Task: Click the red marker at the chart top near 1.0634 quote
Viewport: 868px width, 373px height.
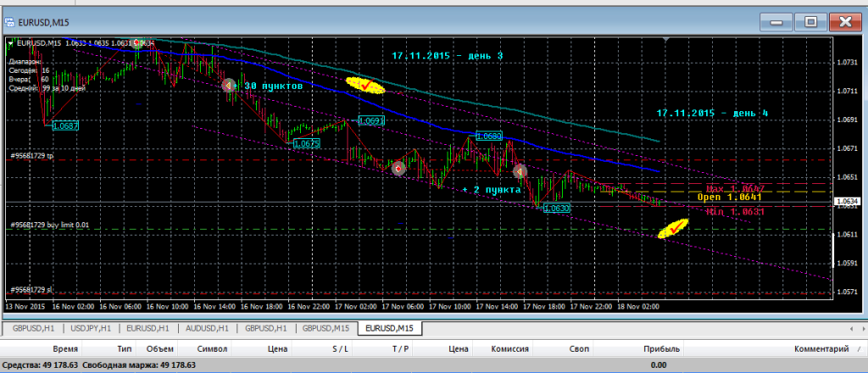Action: coord(136,42)
